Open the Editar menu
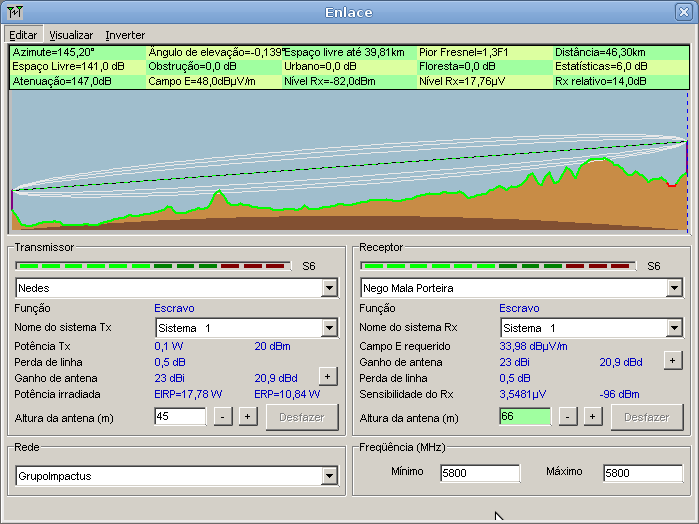This screenshot has width=699, height=524. point(22,35)
